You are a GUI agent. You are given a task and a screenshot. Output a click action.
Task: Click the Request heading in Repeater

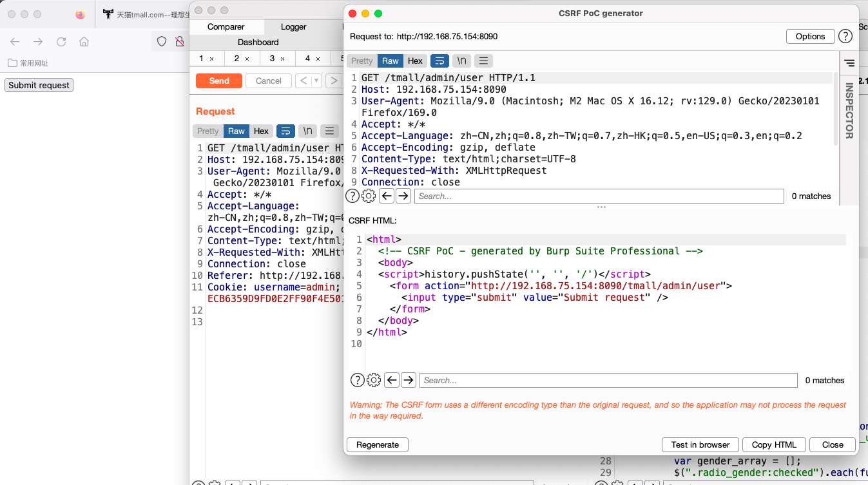coord(215,111)
